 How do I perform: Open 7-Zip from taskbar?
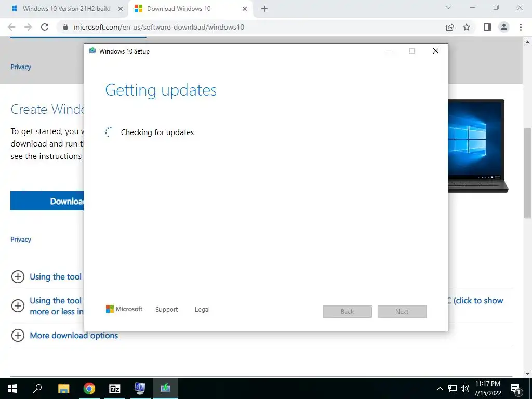click(x=115, y=389)
